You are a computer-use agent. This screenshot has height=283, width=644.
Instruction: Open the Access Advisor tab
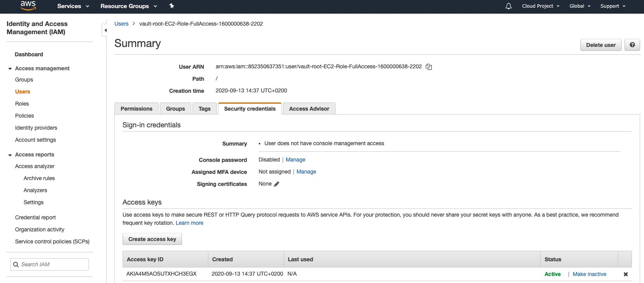tap(309, 109)
